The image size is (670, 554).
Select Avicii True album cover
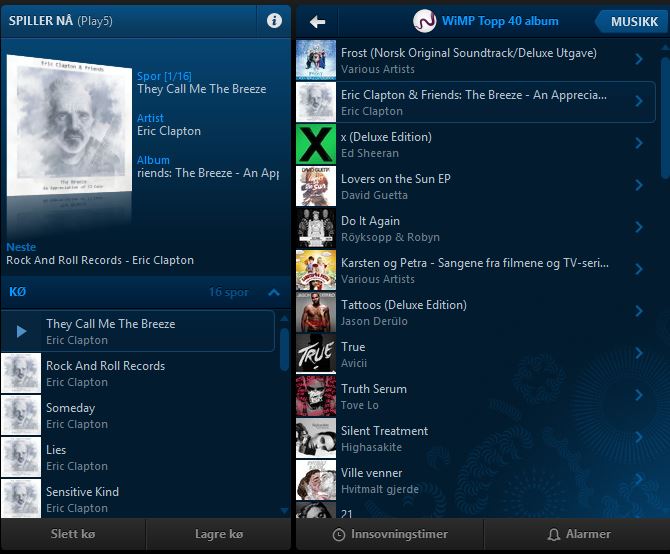(x=316, y=354)
